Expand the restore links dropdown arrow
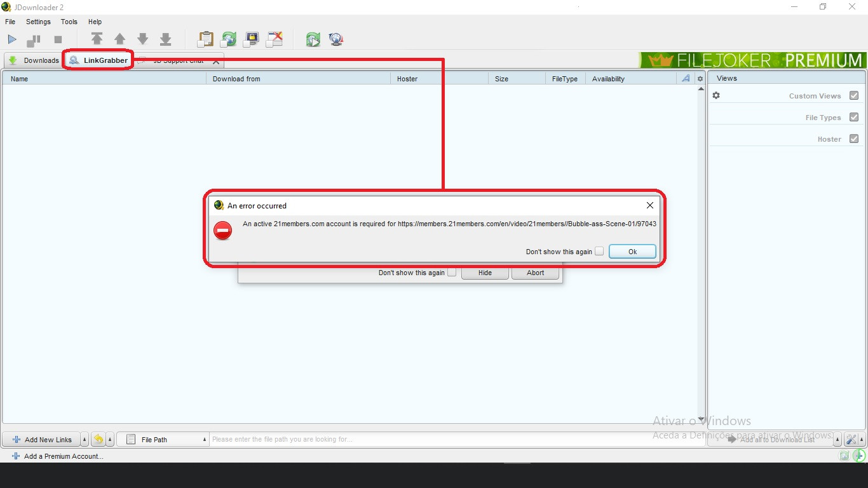 (x=110, y=440)
